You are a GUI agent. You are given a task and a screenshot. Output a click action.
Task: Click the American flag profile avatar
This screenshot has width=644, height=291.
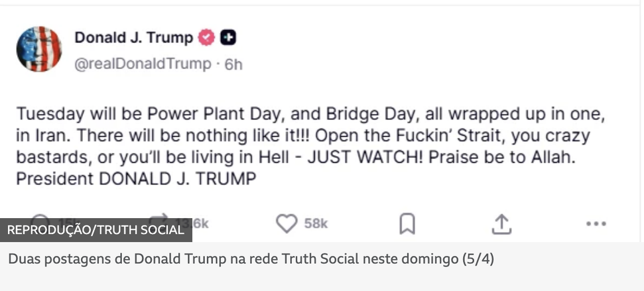(39, 49)
